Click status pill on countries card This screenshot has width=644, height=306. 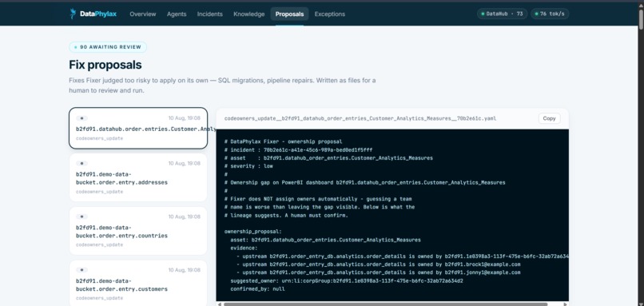point(81,217)
